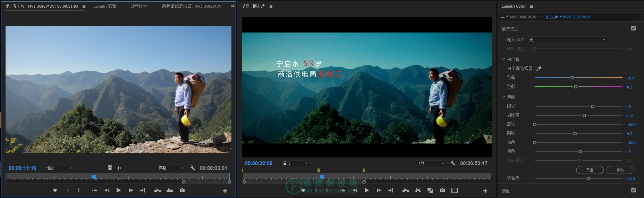Click the 色温 temperature slider handle
The height and width of the screenshot is (198, 644).
point(572,78)
